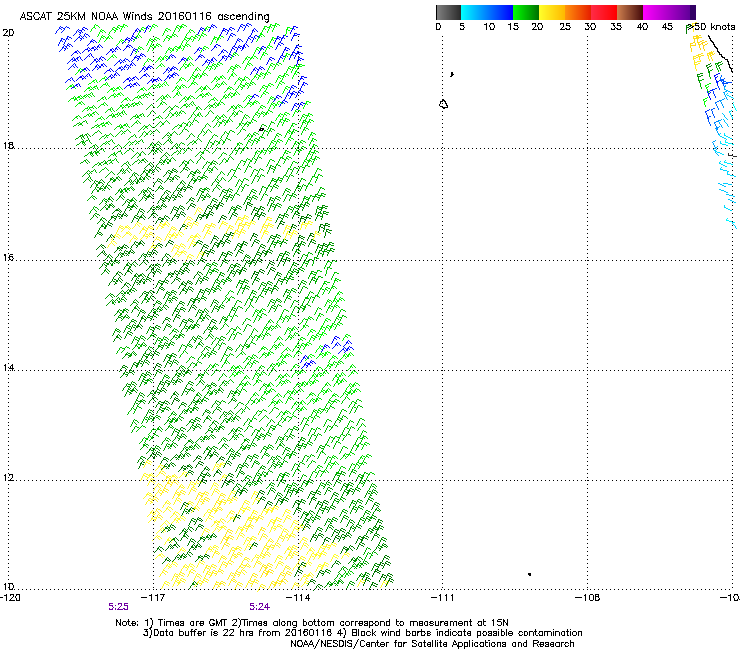Click the orange 25-30 knots legend swatch
This screenshot has height=650, width=740.
[578, 12]
